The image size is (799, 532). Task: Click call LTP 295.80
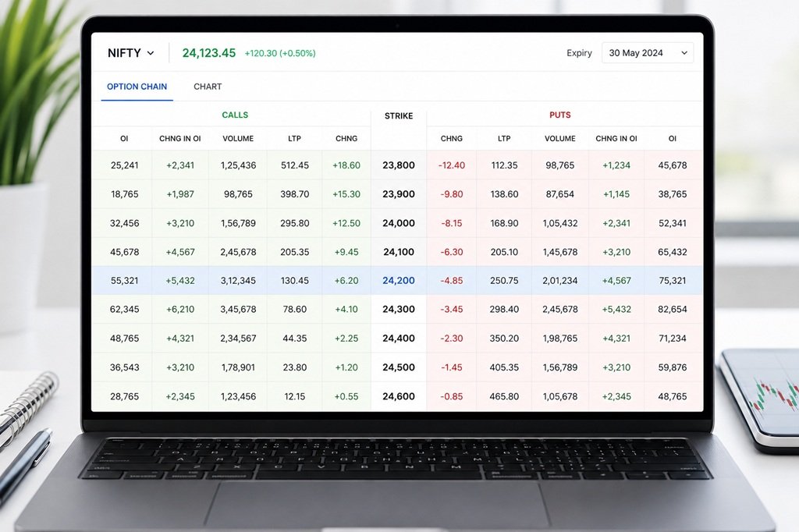pos(294,223)
